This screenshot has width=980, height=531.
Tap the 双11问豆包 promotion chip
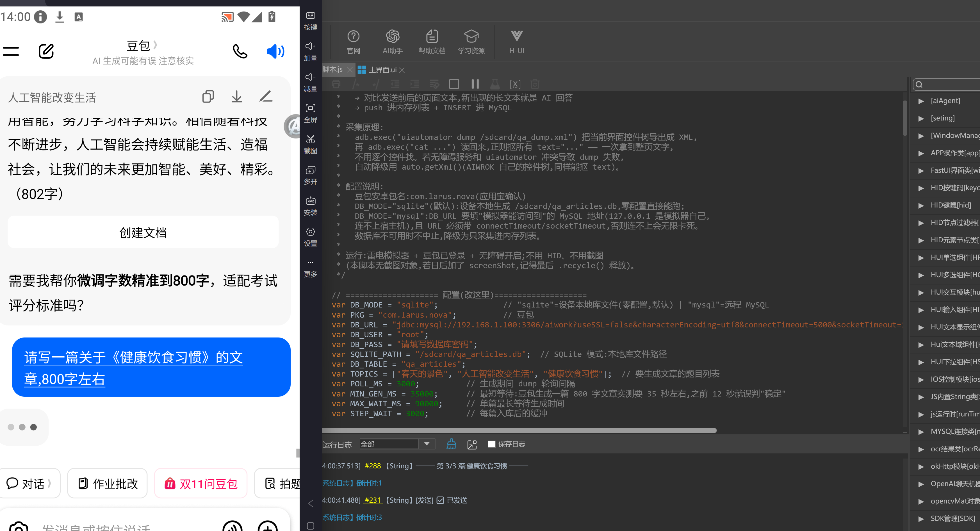(x=200, y=484)
